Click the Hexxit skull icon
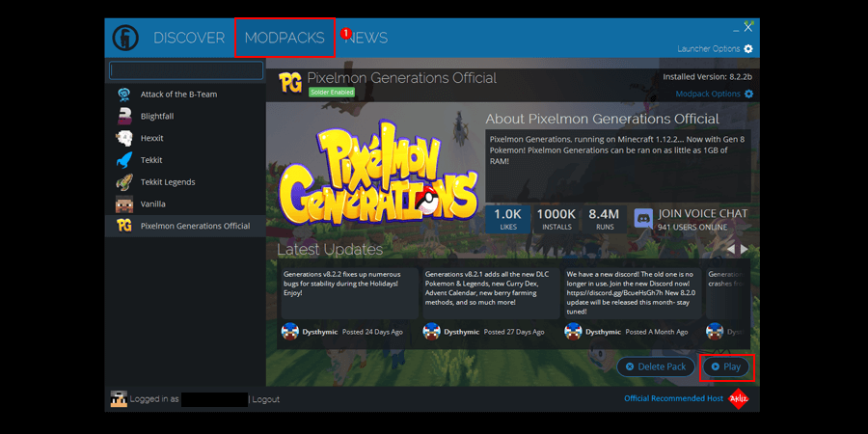The image size is (868, 434). 124,138
